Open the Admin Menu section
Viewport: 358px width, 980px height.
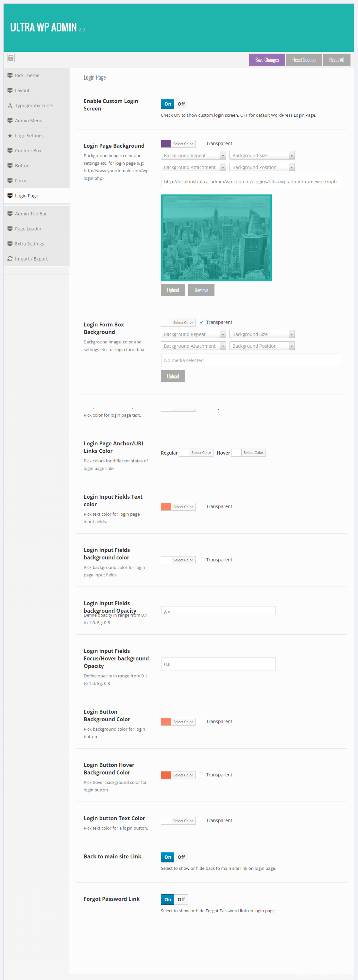tap(36, 121)
